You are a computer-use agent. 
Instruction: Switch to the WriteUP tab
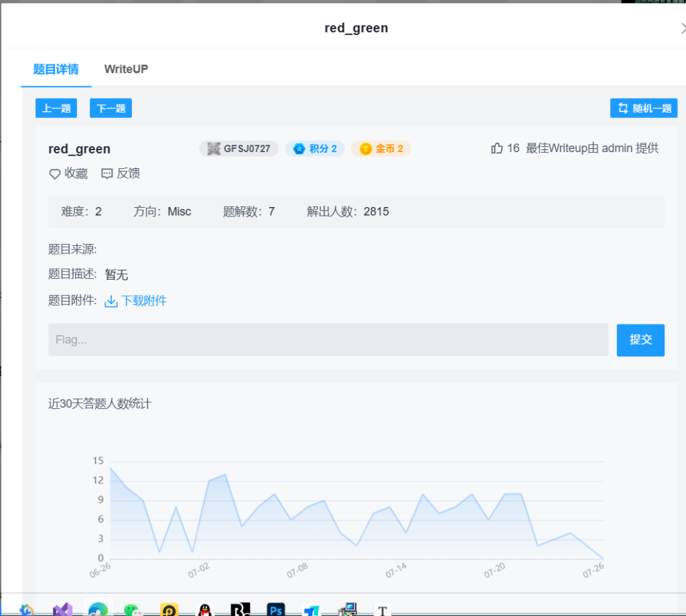pos(126,69)
